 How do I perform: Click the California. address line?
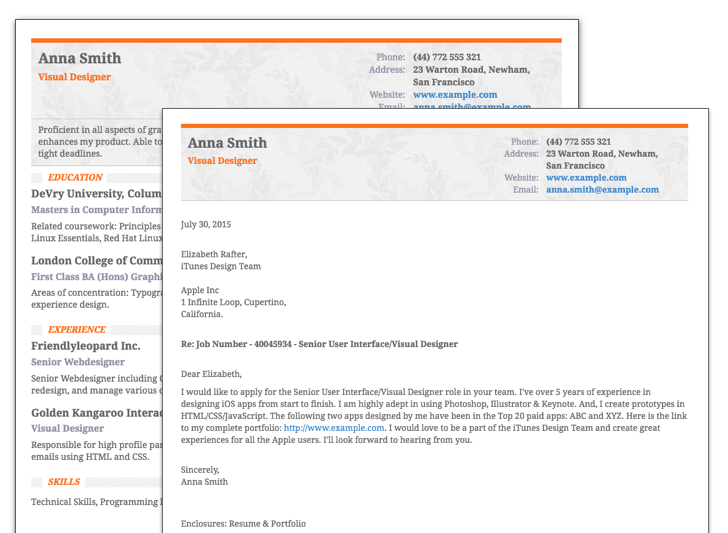click(202, 314)
